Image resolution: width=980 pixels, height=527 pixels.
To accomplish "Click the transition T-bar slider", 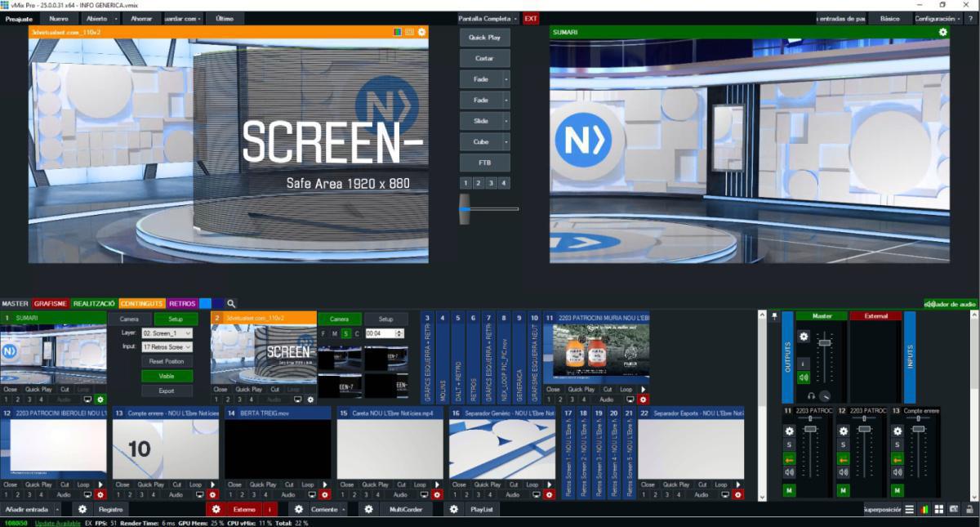I will 465,209.
